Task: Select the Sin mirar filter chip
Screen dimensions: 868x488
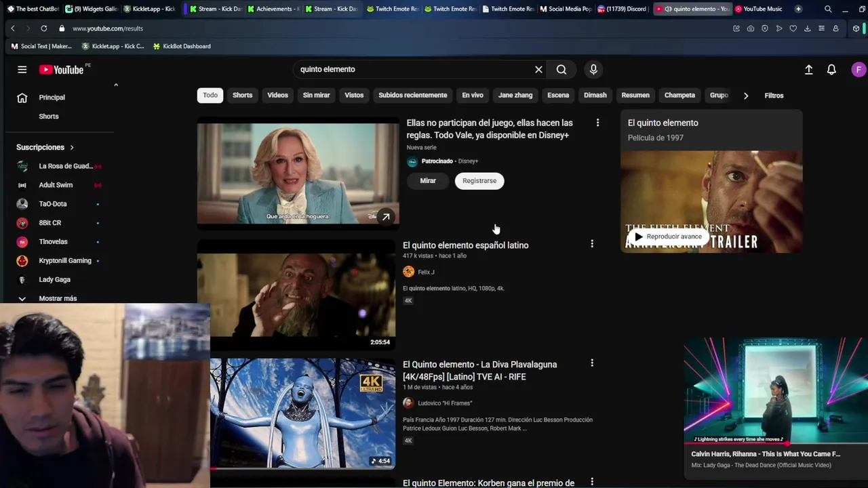Action: tap(316, 96)
